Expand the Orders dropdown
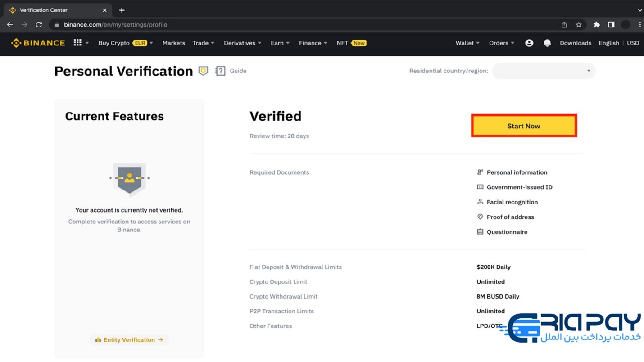The image size is (644, 362). 502,43
